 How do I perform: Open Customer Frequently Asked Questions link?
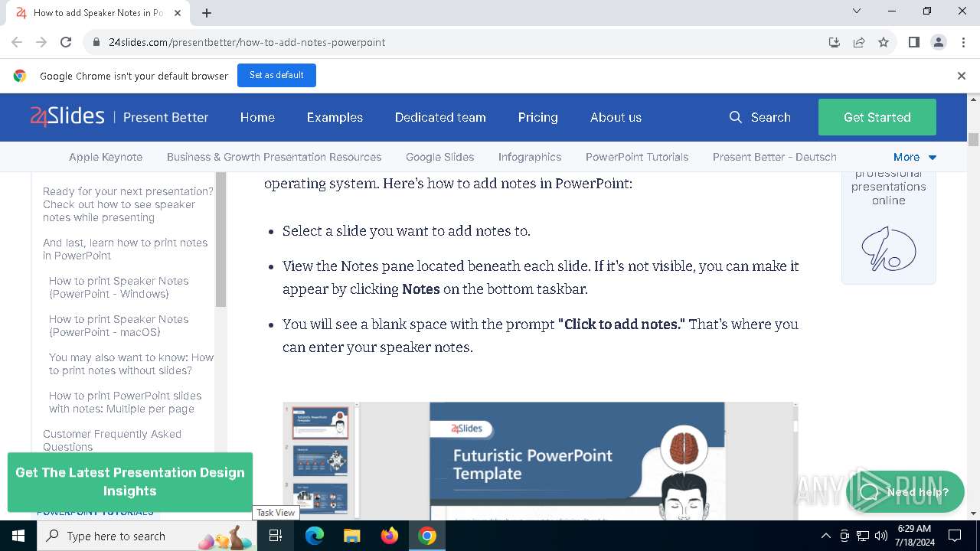pyautogui.click(x=112, y=440)
